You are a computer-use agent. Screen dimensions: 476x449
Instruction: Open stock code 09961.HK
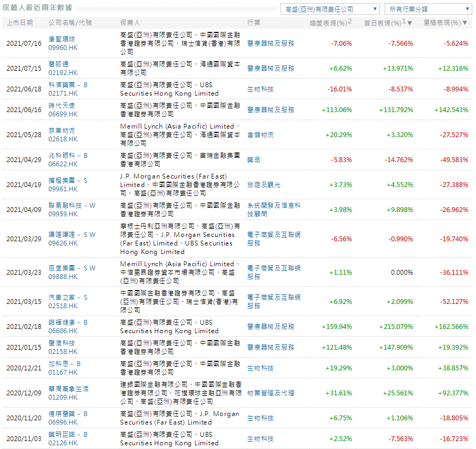(63, 189)
